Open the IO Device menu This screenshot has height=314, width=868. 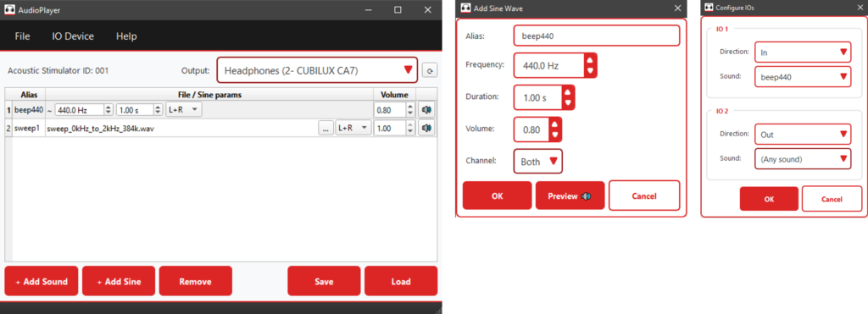(x=73, y=36)
